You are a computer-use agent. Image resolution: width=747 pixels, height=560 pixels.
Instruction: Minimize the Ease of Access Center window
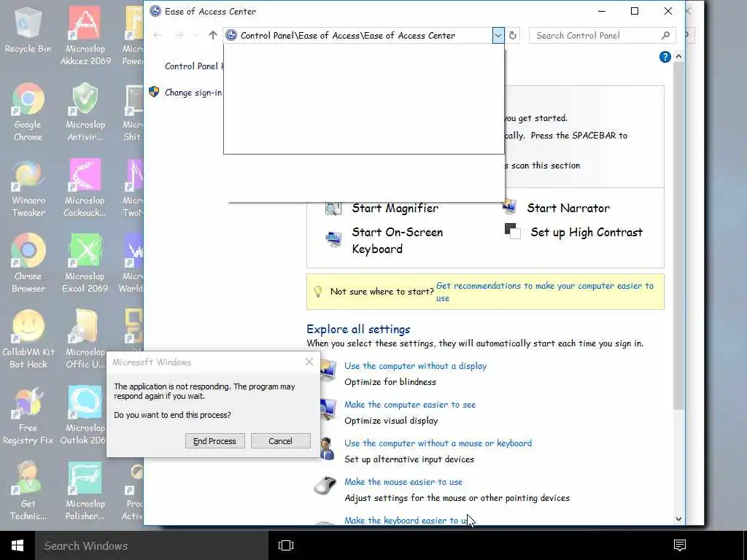602,11
